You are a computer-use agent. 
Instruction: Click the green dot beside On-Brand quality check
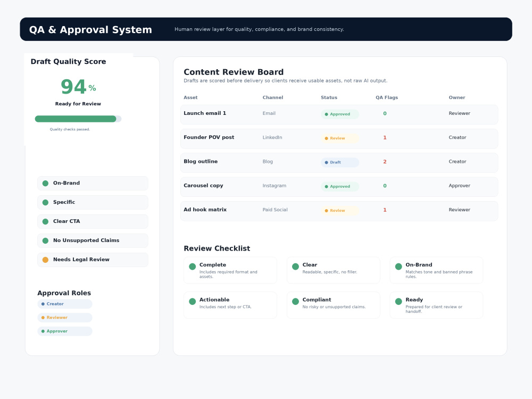[x=45, y=183]
